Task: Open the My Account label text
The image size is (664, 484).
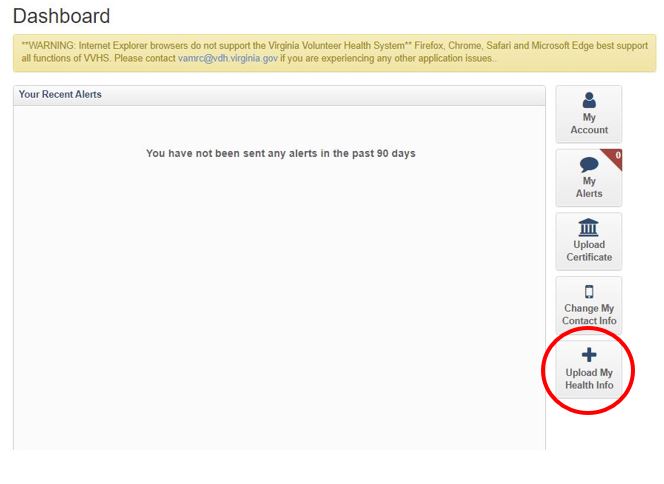Action: point(589,124)
